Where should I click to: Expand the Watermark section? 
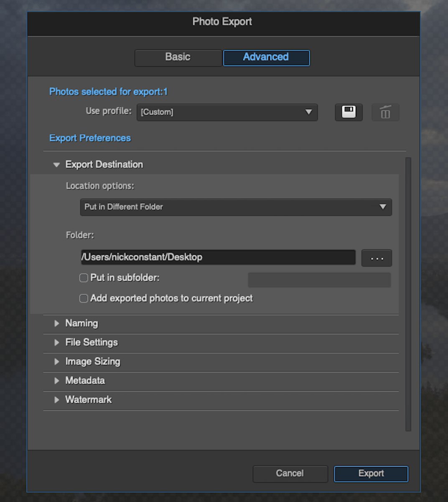click(57, 400)
